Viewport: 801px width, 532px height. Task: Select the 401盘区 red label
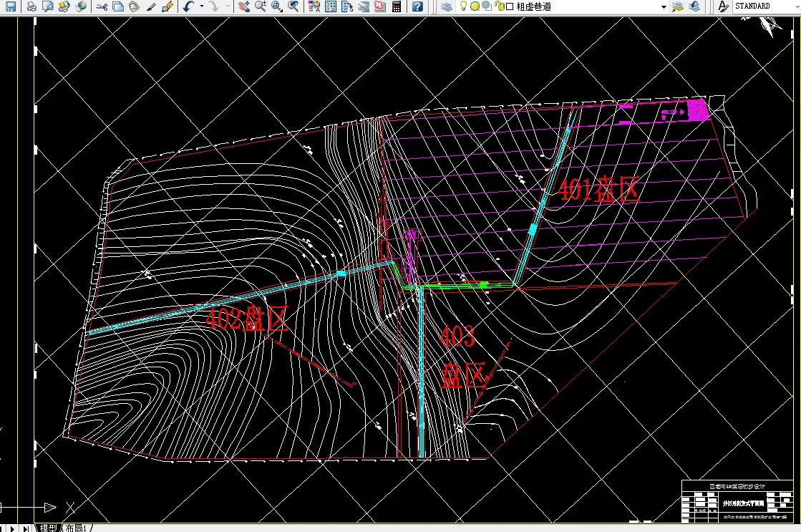(598, 189)
